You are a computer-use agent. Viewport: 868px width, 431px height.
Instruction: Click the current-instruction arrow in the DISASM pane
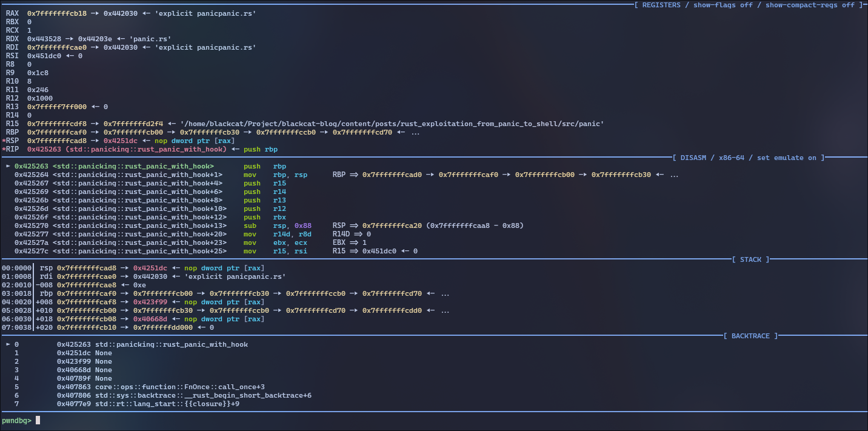pos(7,166)
